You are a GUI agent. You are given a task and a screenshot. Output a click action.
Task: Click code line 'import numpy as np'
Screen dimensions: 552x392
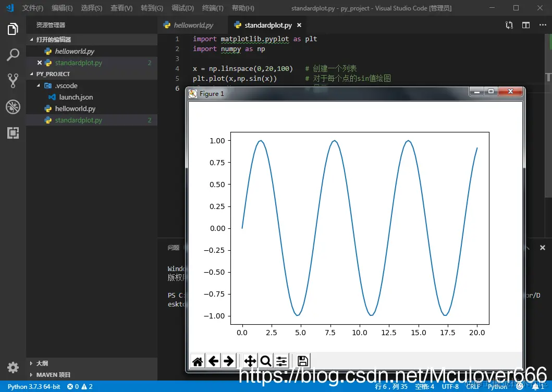229,49
